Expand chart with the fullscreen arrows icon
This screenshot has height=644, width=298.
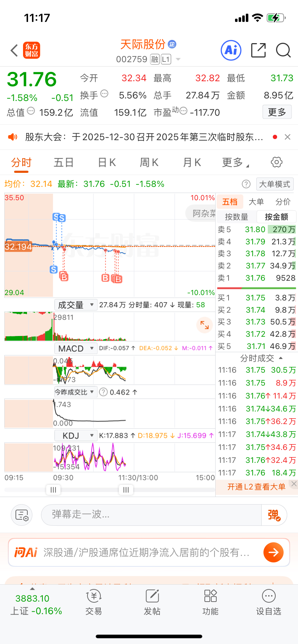click(204, 325)
